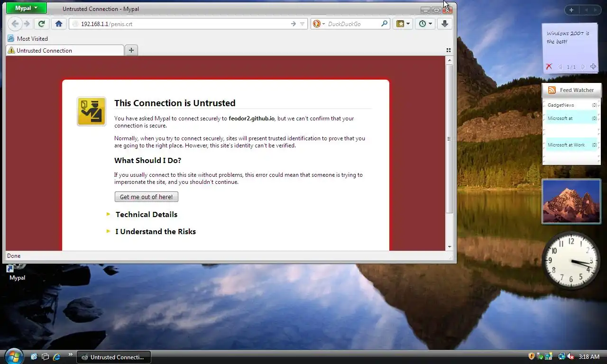Launch Internet Explorer from quick launch
The image size is (607, 364).
[57, 356]
